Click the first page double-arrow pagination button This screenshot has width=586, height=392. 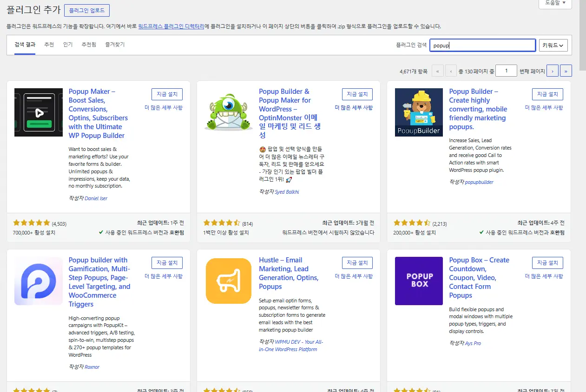[x=437, y=71]
